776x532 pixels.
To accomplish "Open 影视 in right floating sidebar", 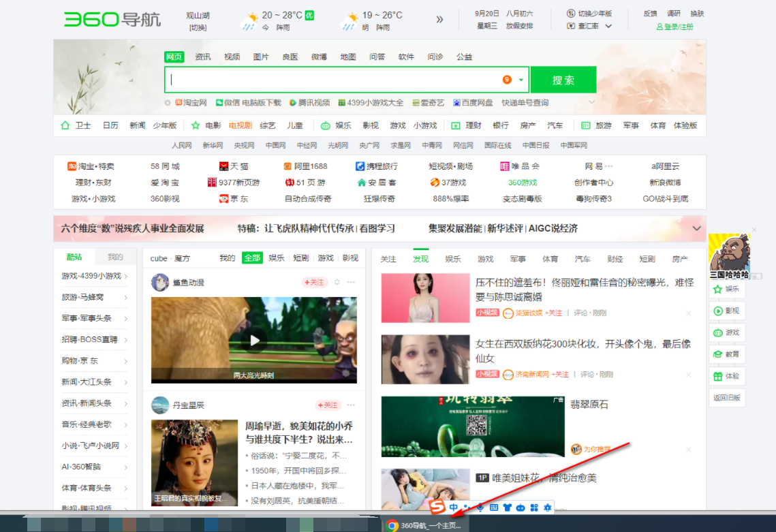I will 726,311.
